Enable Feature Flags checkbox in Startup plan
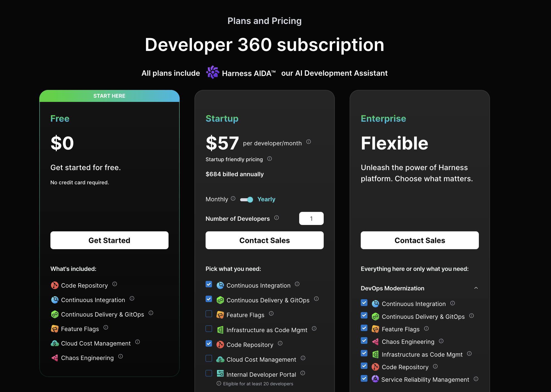 209,314
